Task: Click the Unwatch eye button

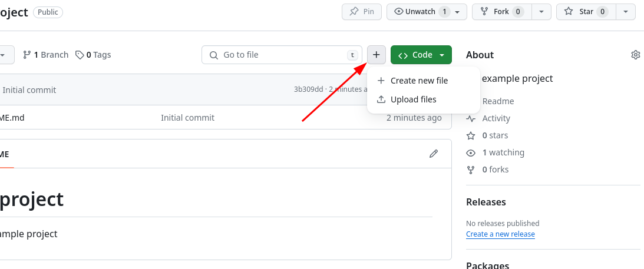Action: (421, 12)
